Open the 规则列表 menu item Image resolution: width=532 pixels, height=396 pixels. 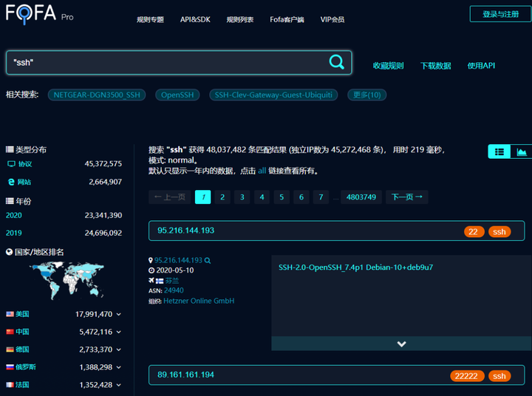click(x=240, y=20)
